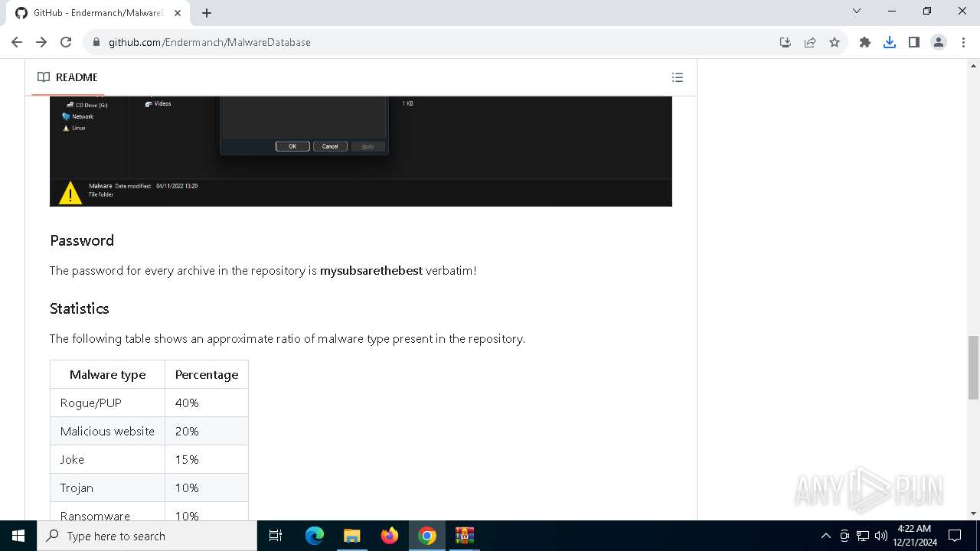Go forward in browser history
Viewport: 980px width, 551px height.
(41, 42)
